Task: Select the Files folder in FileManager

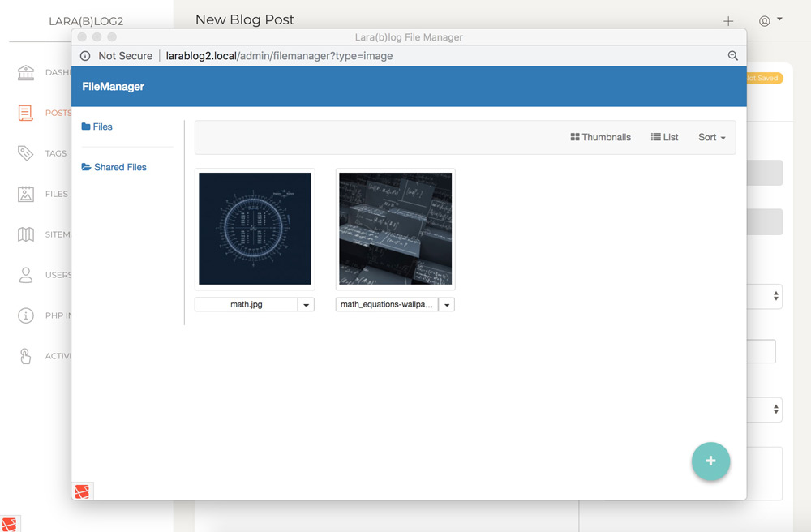Action: click(97, 127)
